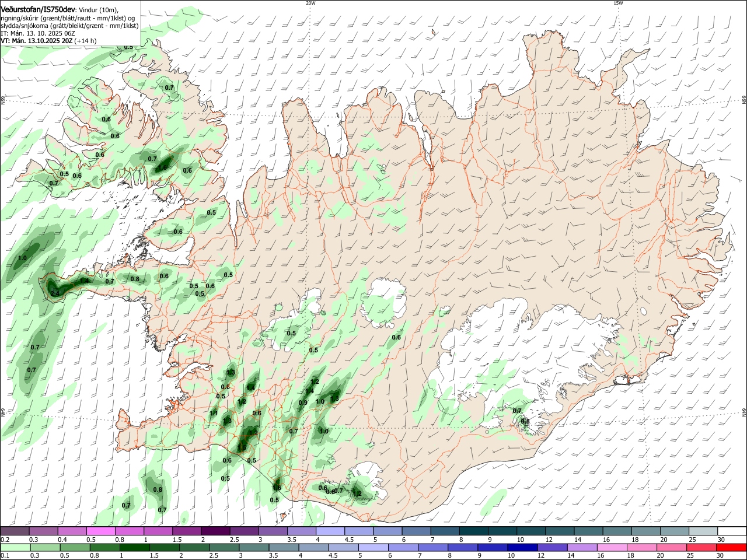
Task: Click the white swatch labeled 30
Action: click(x=731, y=531)
